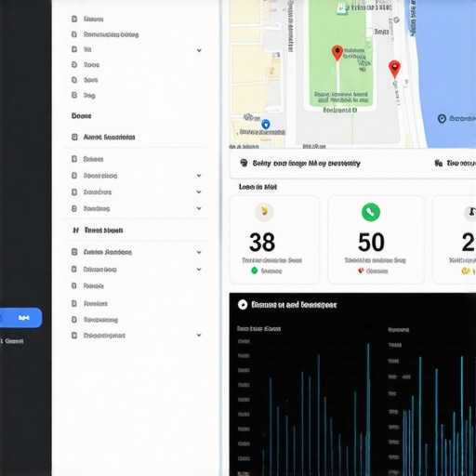Click the document icon of the topmost visible sidebar row
This screenshot has height=476, width=476.
pyautogui.click(x=74, y=20)
